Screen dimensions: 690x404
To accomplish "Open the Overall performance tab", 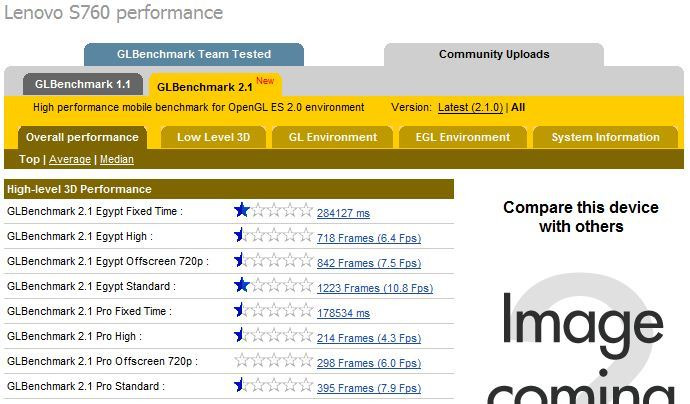I will (82, 137).
